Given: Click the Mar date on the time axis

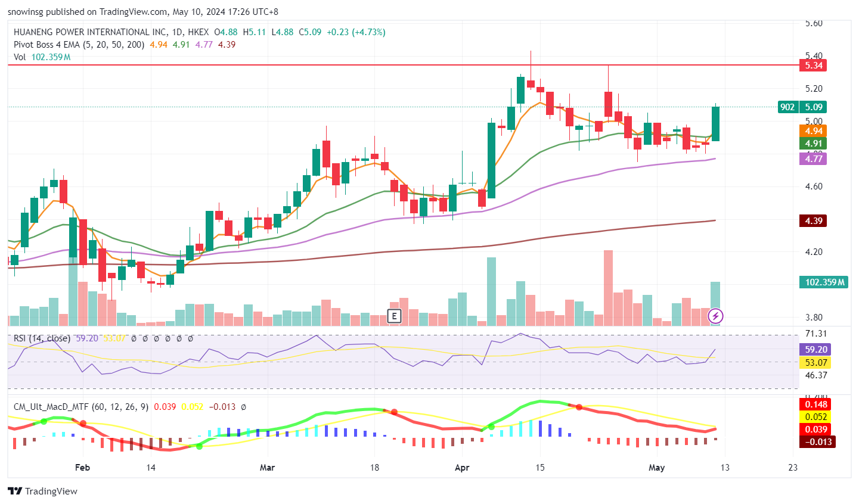Looking at the screenshot, I should [268, 468].
